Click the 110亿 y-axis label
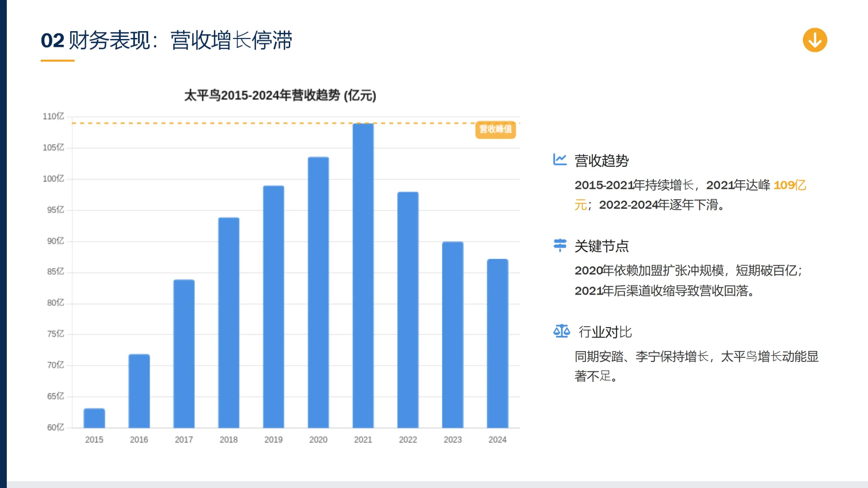Viewport: 868px width, 488px height. tap(53, 117)
